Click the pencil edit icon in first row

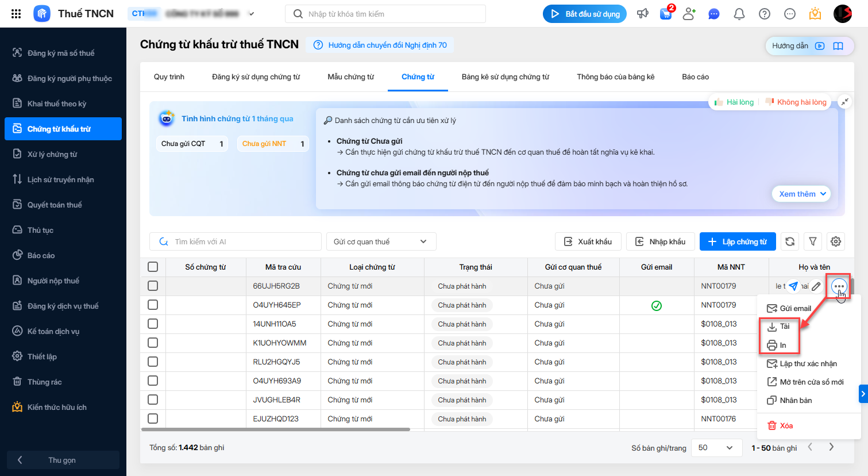click(816, 286)
